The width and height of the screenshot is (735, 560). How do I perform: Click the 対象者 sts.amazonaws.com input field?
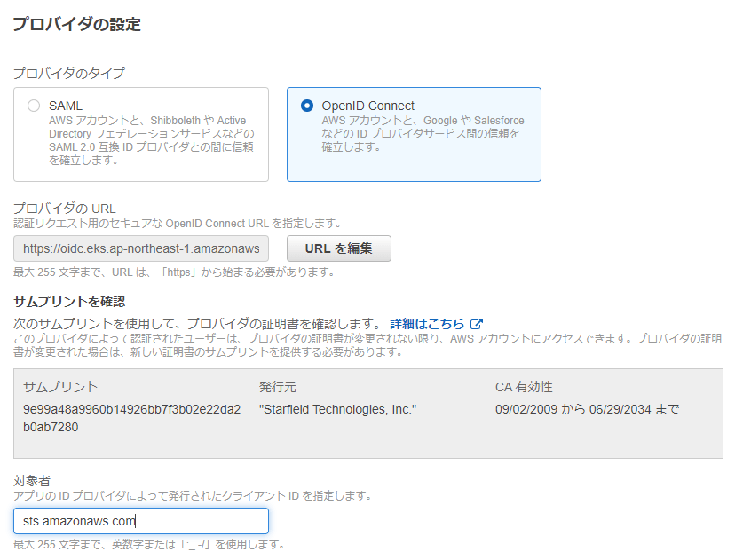click(141, 521)
